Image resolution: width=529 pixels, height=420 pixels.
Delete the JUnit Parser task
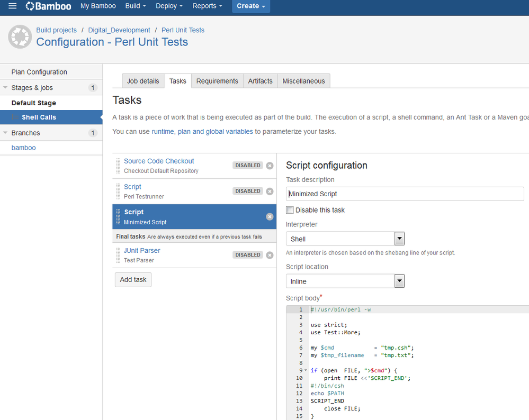pyautogui.click(x=270, y=255)
